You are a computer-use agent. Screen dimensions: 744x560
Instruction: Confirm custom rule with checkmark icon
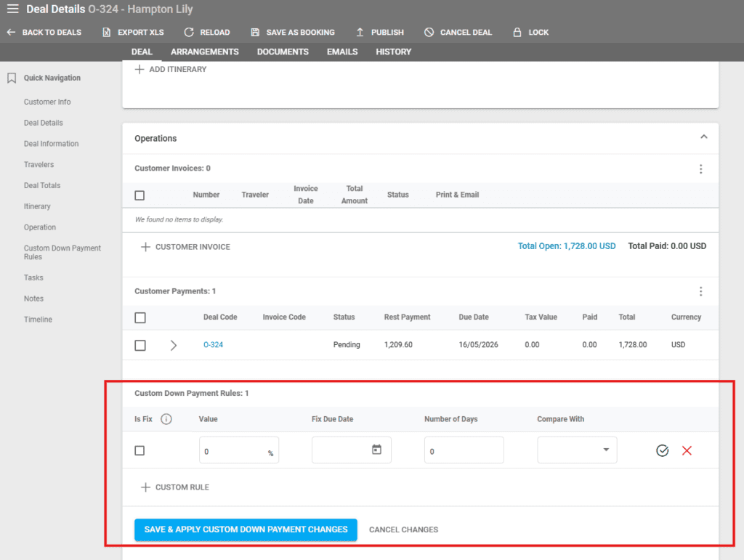(662, 451)
